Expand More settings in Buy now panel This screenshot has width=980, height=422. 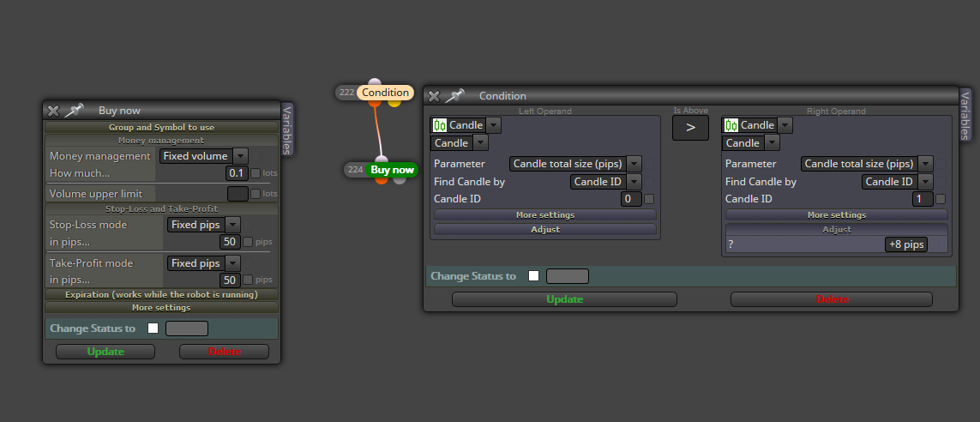tap(161, 308)
